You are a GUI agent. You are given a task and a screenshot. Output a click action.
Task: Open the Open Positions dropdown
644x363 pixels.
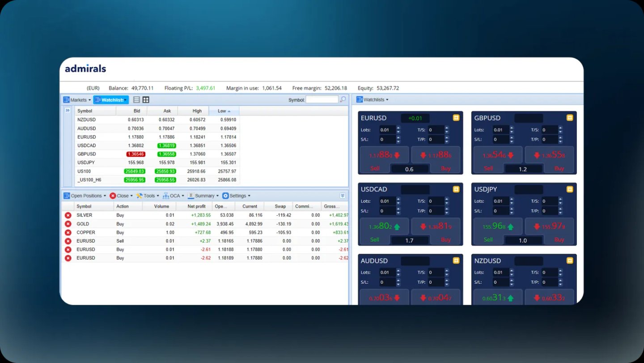(x=85, y=196)
